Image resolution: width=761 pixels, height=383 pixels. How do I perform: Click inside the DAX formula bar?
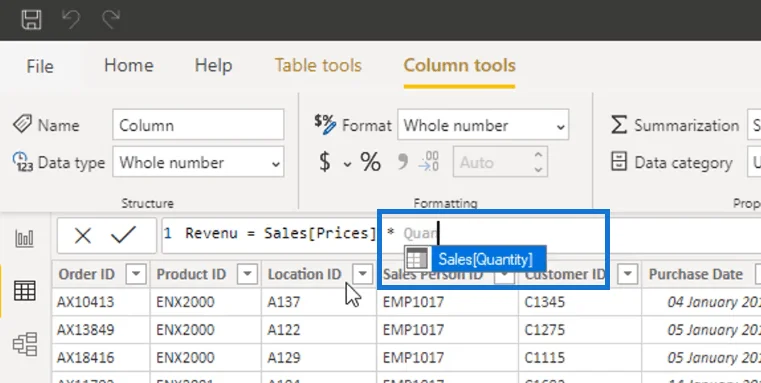coord(461,235)
